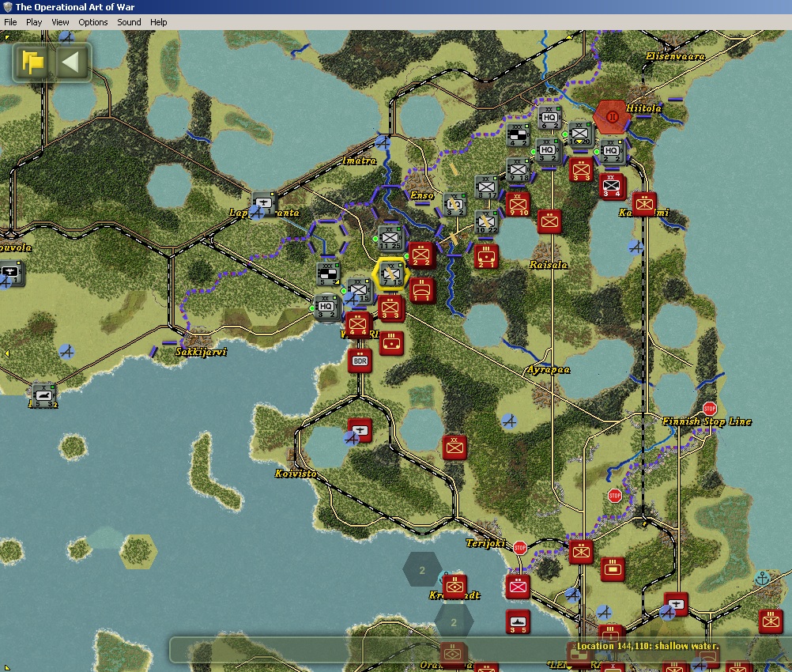Click the Koivisto town label
The height and width of the screenshot is (672, 792).
(296, 474)
